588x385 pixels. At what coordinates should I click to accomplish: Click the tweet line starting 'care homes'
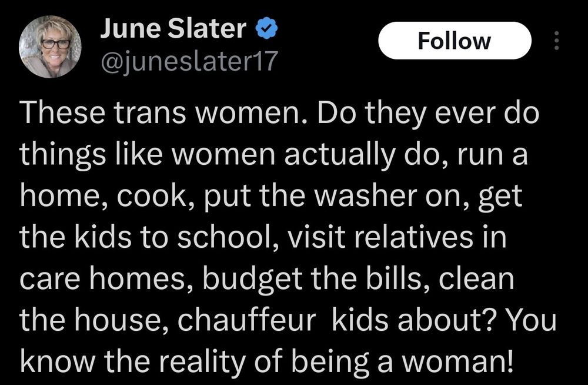coord(266,278)
